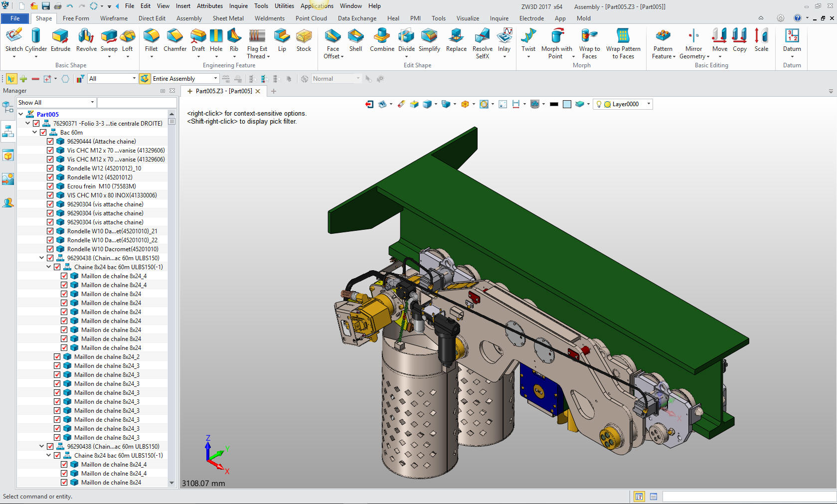Screen dimensions: 837x504
Task: Switch to the Sheet Metal ribbon tab
Action: [x=228, y=18]
